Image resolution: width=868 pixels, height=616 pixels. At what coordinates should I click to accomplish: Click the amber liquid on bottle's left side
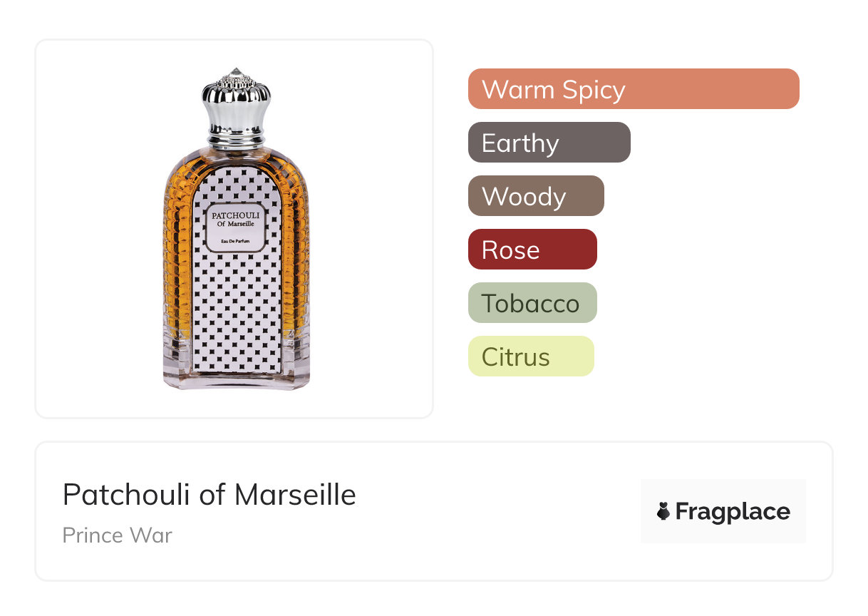tap(177, 257)
